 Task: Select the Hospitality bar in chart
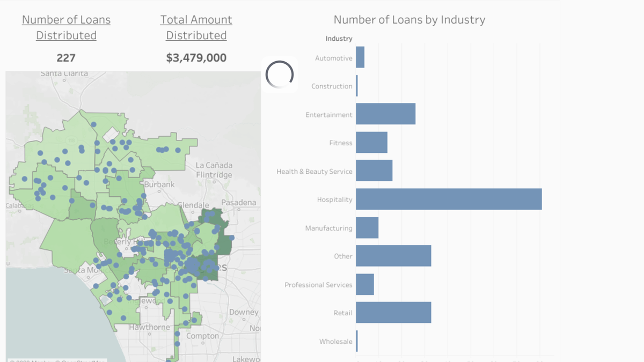448,200
